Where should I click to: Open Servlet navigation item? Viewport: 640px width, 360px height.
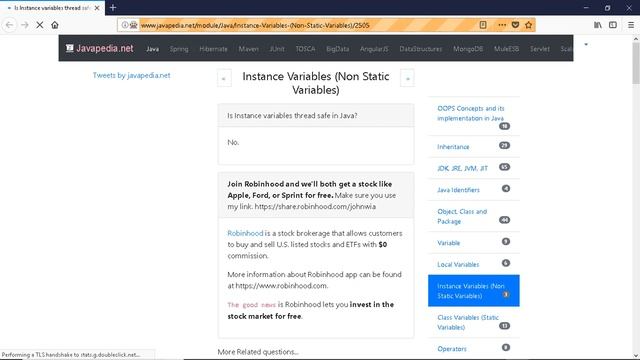540,49
